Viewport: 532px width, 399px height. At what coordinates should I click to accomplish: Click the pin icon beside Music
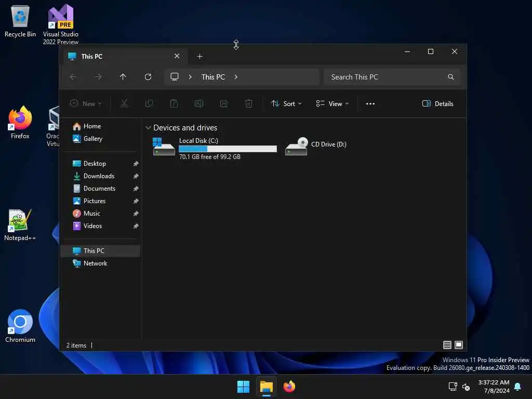click(x=136, y=214)
